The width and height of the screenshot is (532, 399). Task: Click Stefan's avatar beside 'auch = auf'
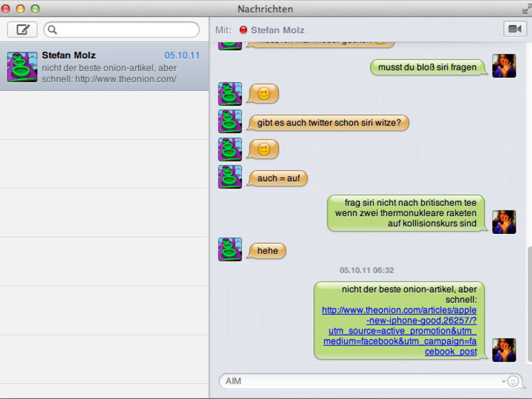point(230,177)
